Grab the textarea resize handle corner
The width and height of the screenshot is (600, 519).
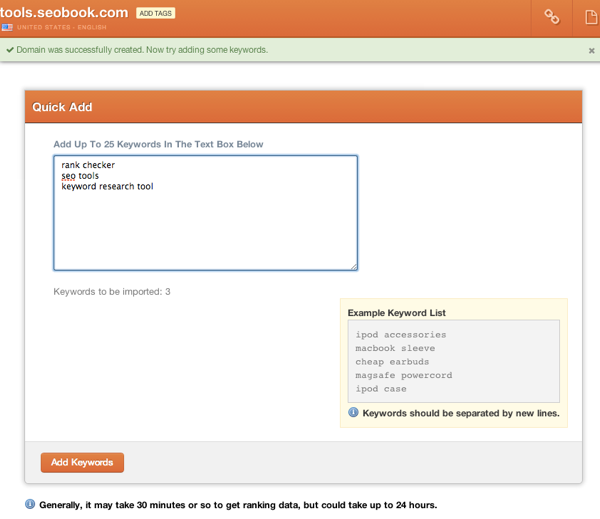click(354, 267)
